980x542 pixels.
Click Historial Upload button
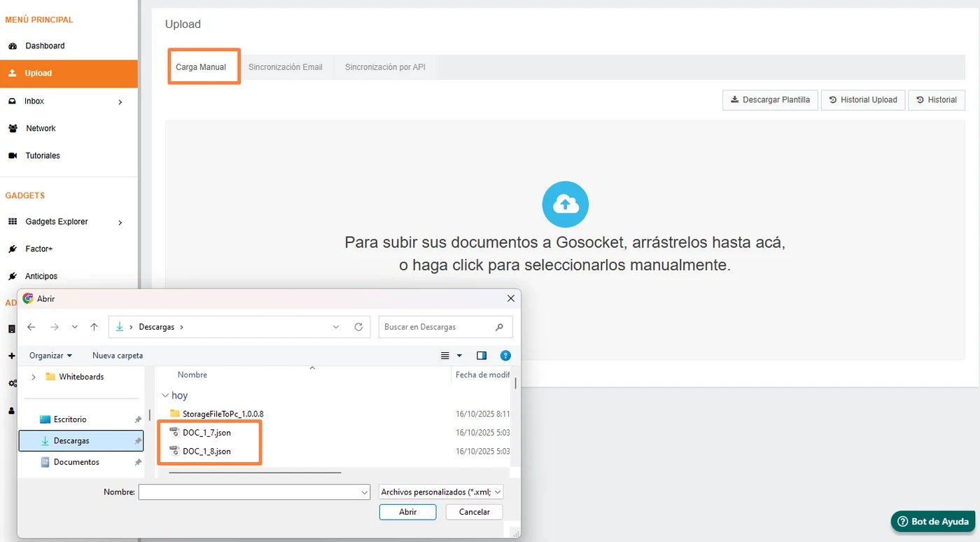(863, 100)
